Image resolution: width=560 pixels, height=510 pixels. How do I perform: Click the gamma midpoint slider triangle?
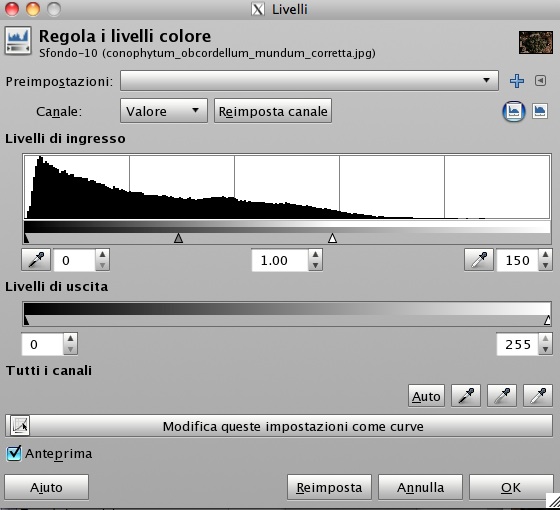click(178, 238)
